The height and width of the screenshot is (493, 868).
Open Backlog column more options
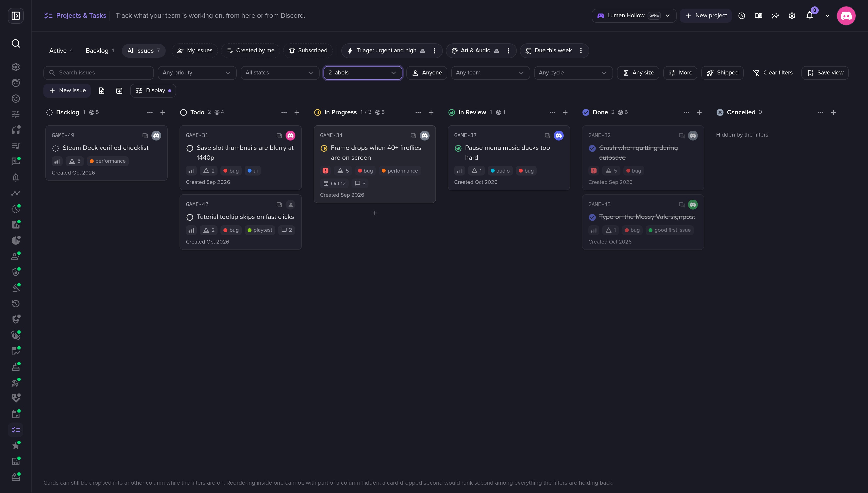tap(150, 112)
